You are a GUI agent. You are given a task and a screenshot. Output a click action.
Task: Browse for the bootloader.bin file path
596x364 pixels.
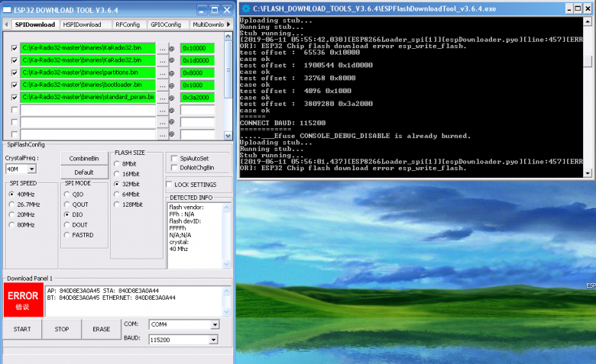[x=162, y=85]
